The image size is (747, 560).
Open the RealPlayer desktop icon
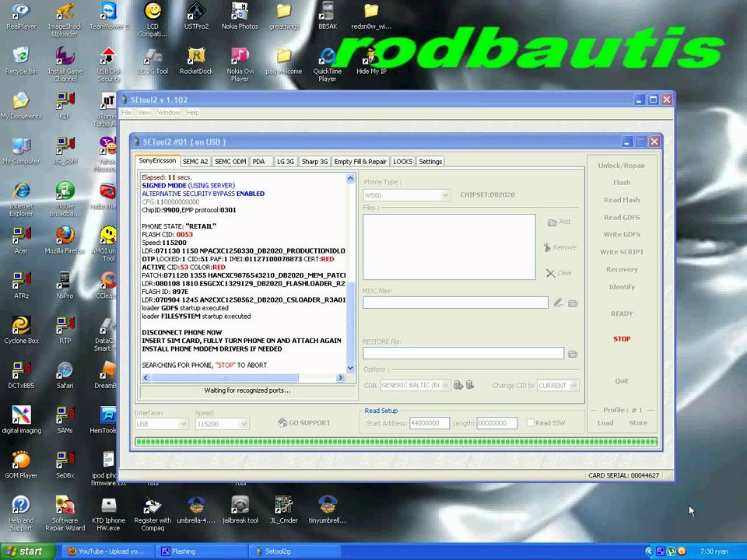tap(21, 16)
